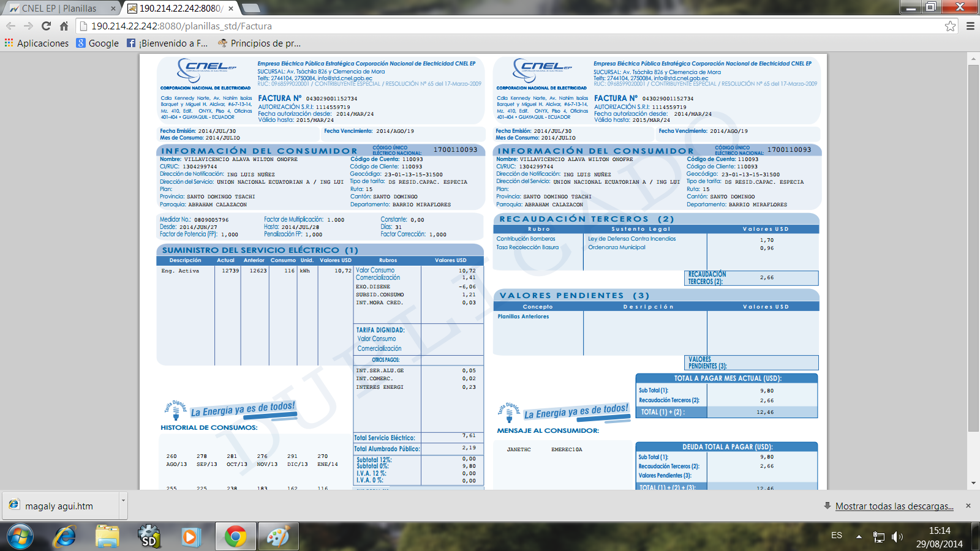Click the Google Chrome taskbar icon
The height and width of the screenshot is (551, 980).
coord(236,537)
